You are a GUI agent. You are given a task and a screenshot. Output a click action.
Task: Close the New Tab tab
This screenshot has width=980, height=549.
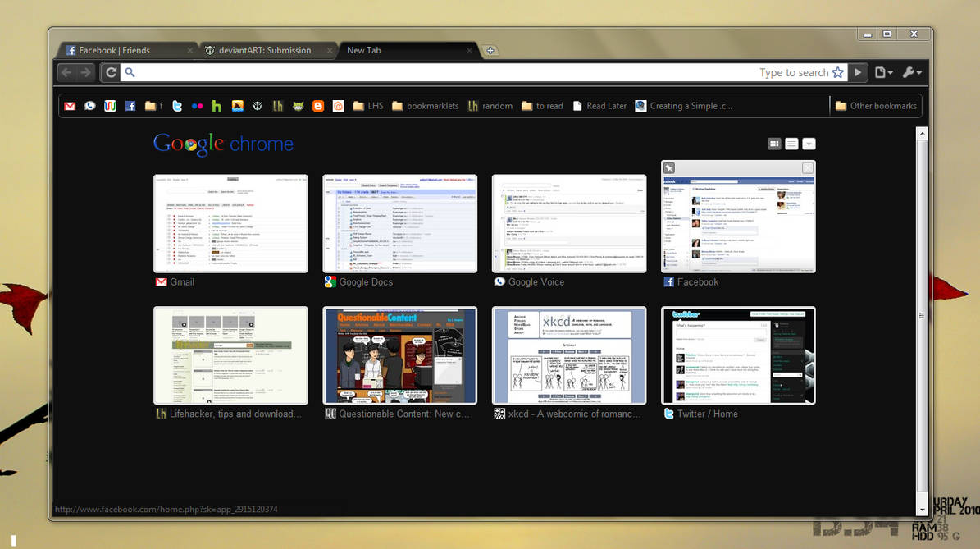469,51
